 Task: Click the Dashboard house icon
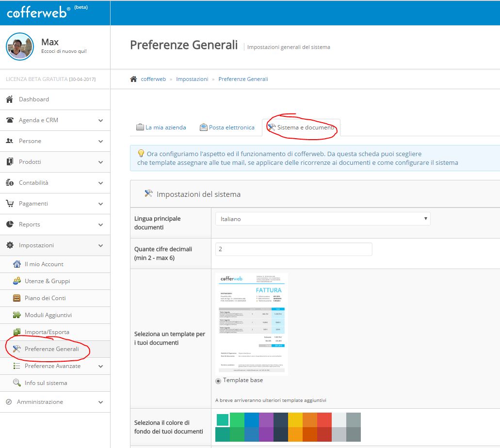[10, 99]
